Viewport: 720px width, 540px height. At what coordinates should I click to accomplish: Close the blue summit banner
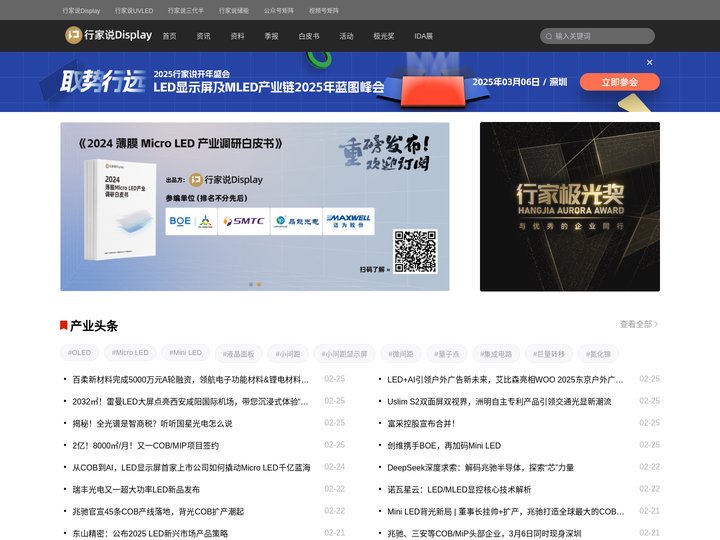pyautogui.click(x=649, y=62)
